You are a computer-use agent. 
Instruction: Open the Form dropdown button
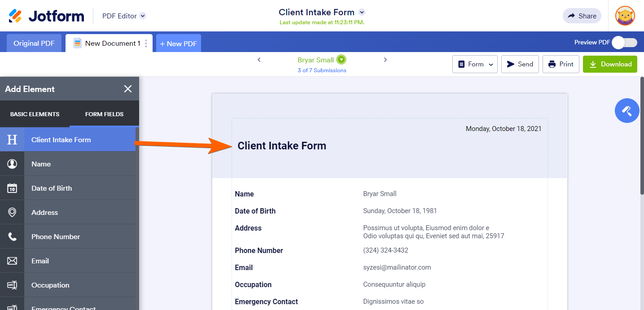pyautogui.click(x=475, y=64)
